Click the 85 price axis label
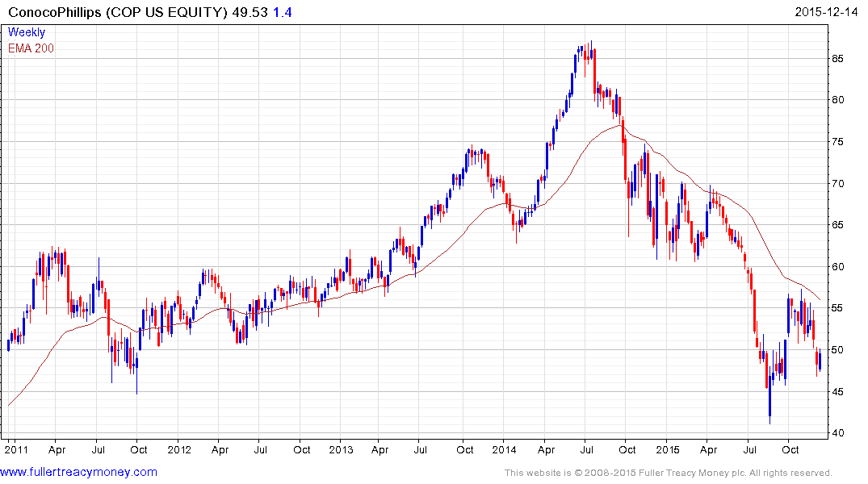The width and height of the screenshot is (868, 484). (x=837, y=59)
